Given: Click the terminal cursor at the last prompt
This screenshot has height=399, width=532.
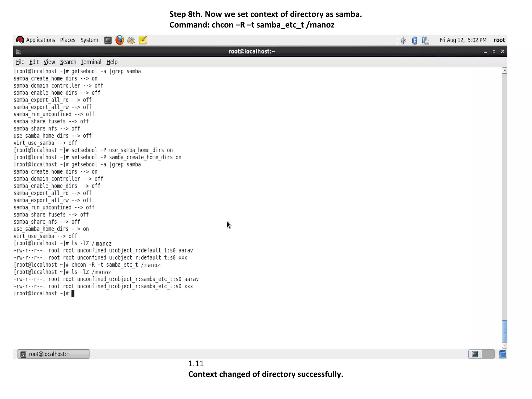Looking at the screenshot, I should pos(73,294).
